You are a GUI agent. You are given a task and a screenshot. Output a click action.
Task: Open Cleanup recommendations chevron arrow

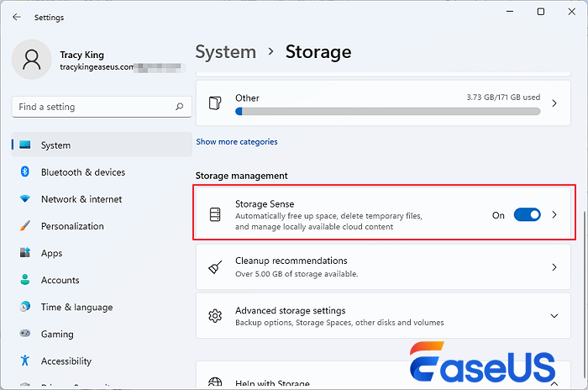(554, 267)
